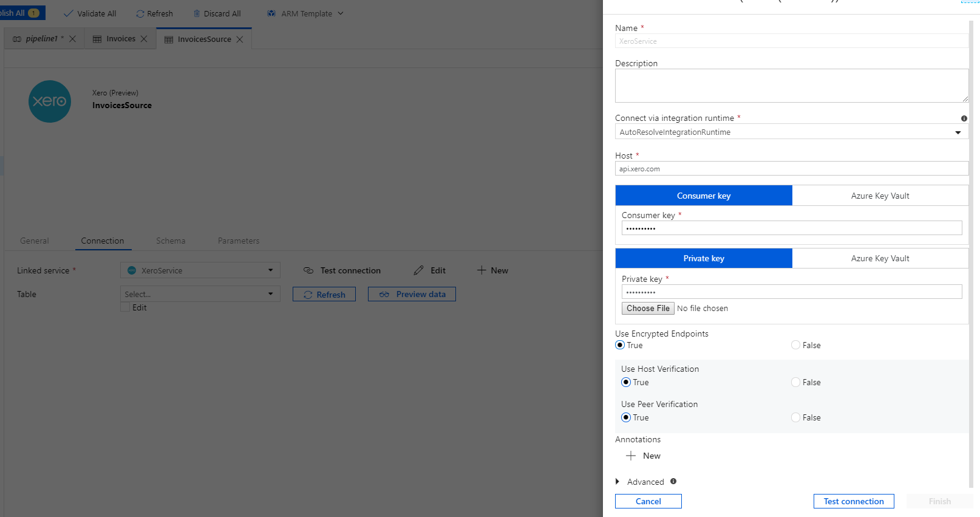Click the Publish All button

tap(22, 13)
